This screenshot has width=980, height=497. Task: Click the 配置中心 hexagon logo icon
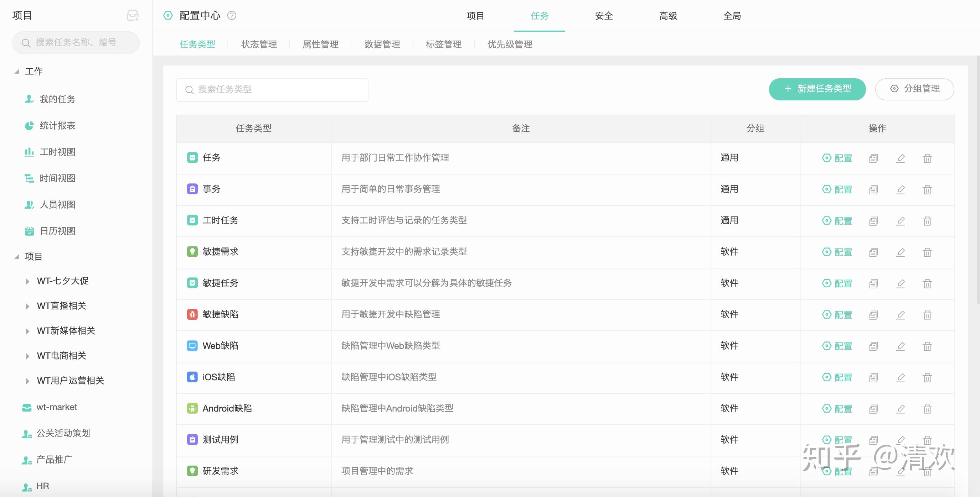point(168,16)
